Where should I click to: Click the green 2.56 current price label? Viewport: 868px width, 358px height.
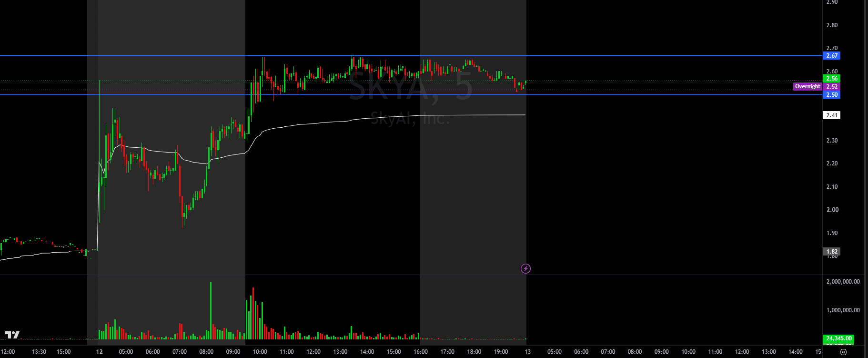click(832, 79)
